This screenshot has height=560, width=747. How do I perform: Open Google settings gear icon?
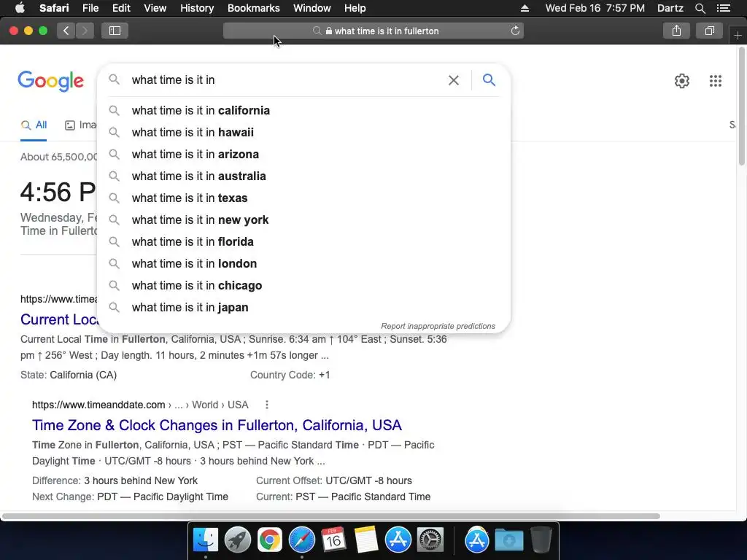[x=682, y=81]
